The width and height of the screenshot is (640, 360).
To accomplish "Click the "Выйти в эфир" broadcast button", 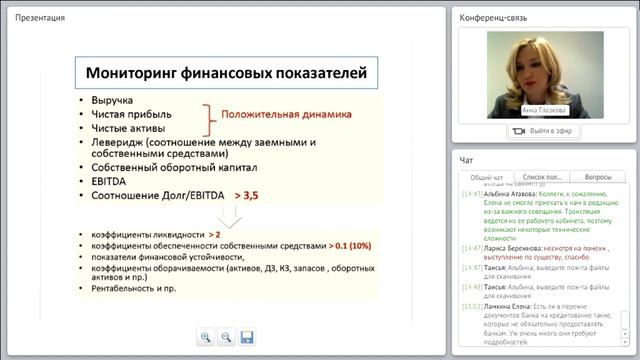I will pos(543,131).
